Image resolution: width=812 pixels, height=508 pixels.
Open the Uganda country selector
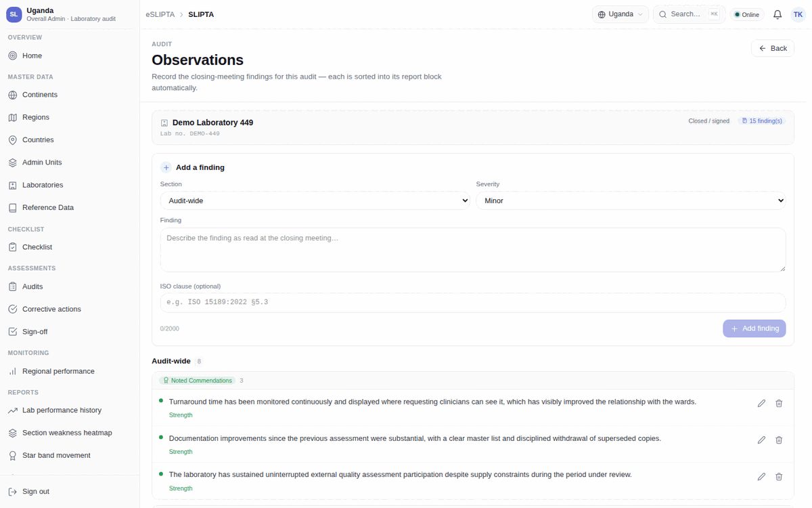[621, 14]
